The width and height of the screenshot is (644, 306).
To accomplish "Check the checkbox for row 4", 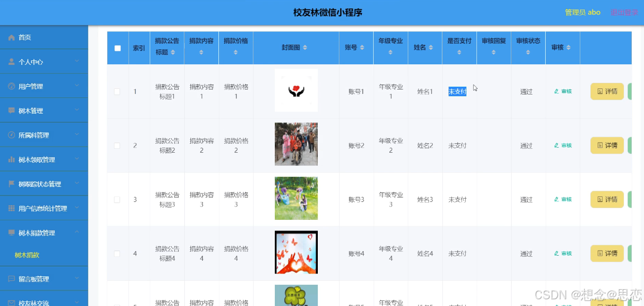I will click(x=117, y=254).
